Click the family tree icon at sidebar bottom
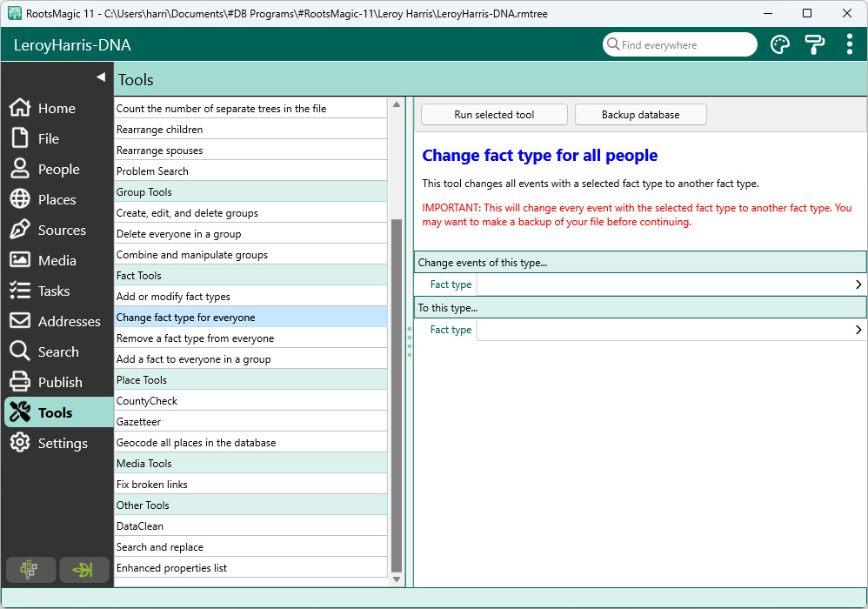 (30, 570)
